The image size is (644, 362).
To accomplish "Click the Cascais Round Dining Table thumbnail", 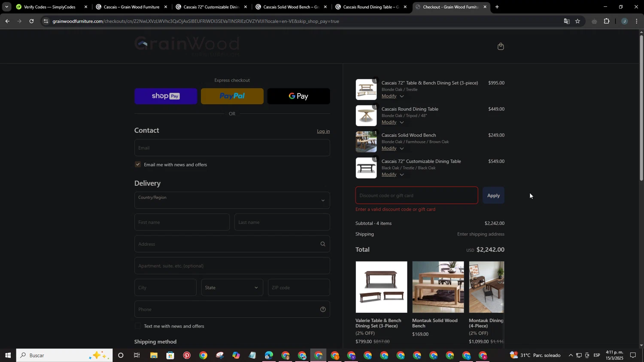I will [366, 115].
